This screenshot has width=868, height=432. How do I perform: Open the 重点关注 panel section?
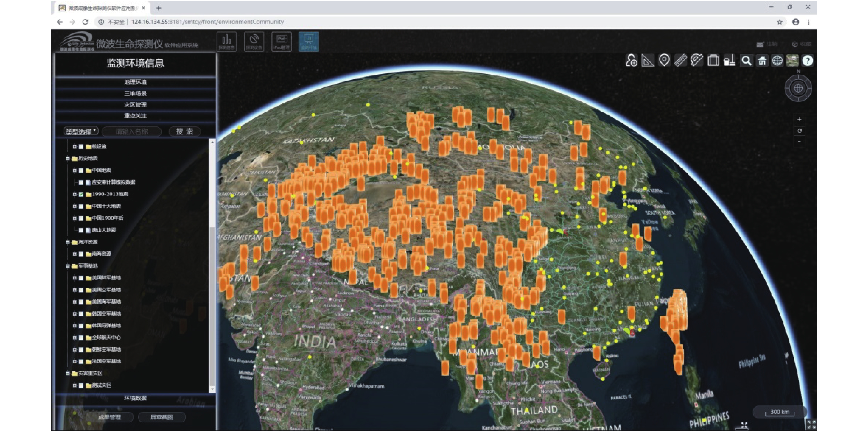135,116
